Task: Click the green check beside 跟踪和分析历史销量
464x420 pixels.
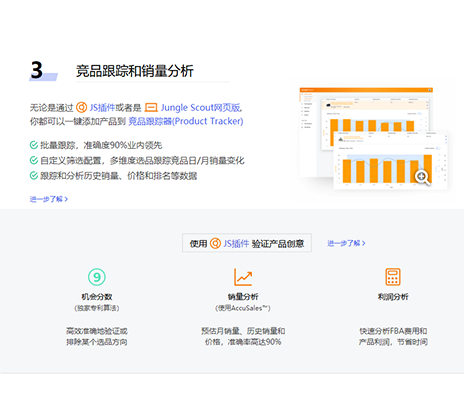Action: pos(34,175)
